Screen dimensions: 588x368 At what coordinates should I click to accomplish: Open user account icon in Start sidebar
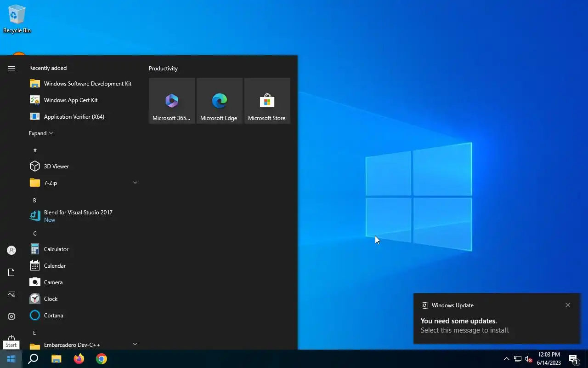click(x=11, y=250)
